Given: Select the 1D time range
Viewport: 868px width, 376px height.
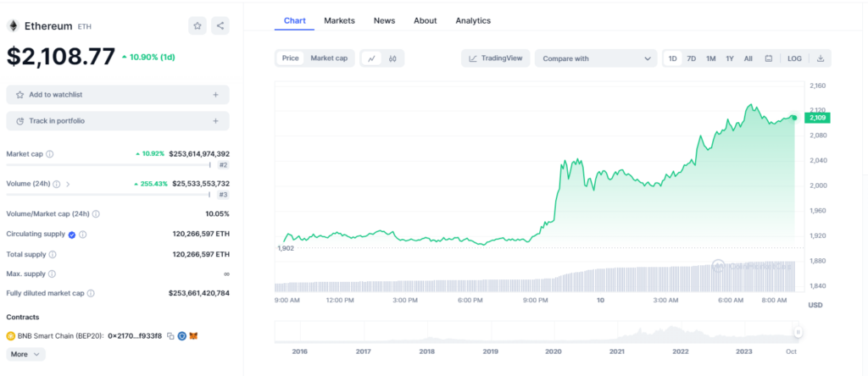Looking at the screenshot, I should [672, 58].
